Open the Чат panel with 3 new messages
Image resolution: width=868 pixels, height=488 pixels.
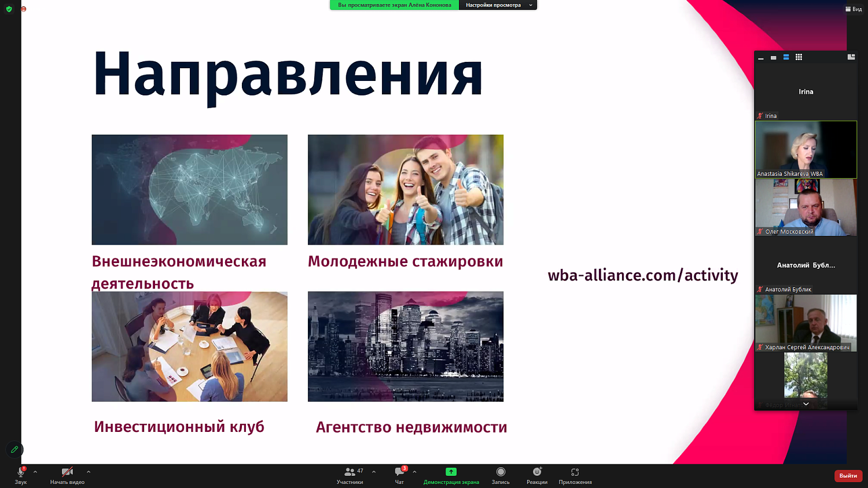pos(398,474)
